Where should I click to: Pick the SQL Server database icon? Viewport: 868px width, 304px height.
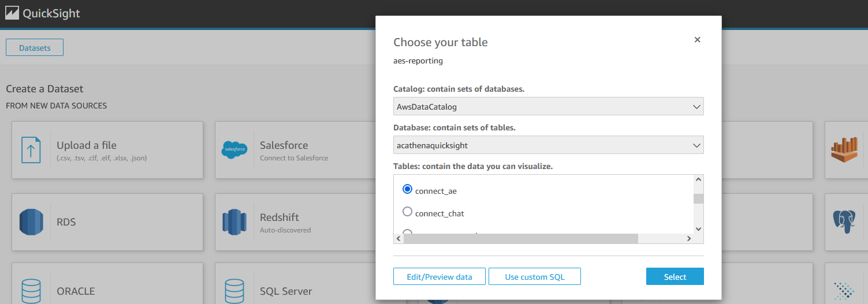click(x=234, y=292)
